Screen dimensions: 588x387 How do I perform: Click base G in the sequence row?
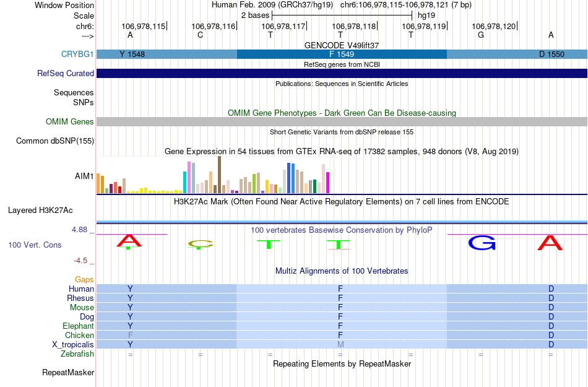pos(481,35)
